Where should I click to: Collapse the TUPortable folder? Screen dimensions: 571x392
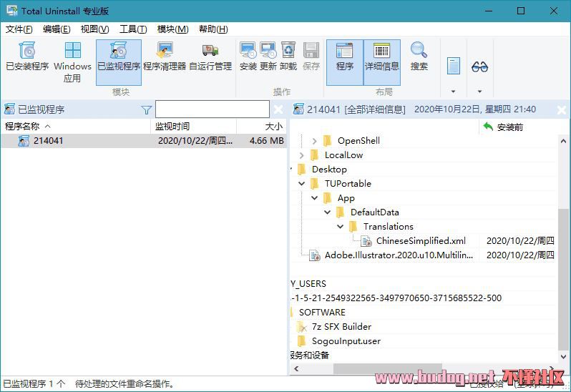(x=301, y=184)
